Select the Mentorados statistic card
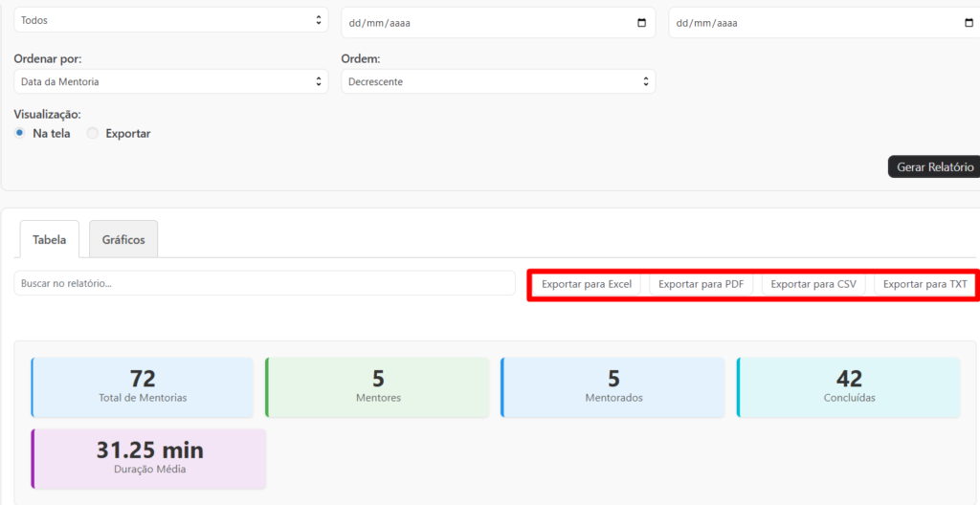This screenshot has width=980, height=505. (x=612, y=387)
